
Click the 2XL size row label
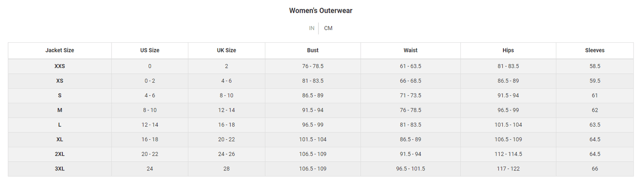(x=60, y=154)
